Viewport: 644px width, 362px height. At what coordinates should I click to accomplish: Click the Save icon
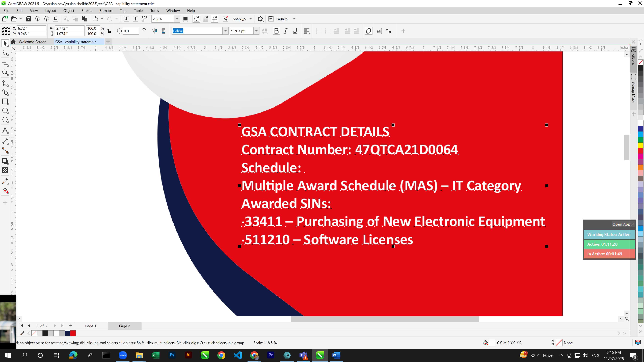(x=29, y=19)
